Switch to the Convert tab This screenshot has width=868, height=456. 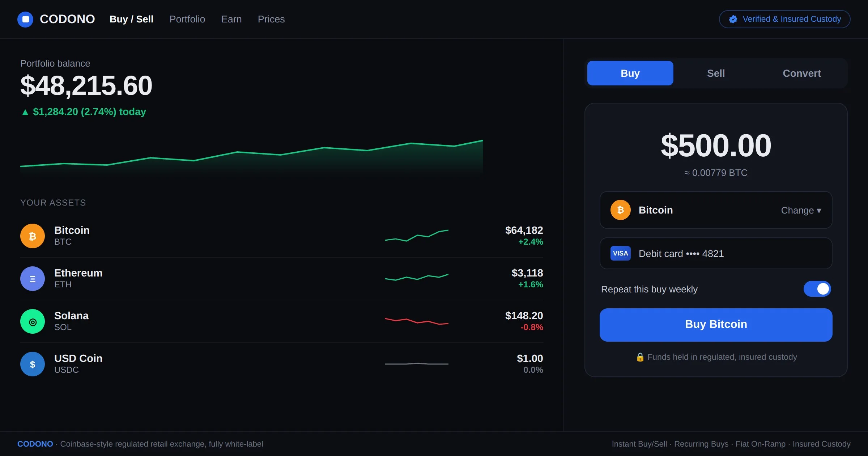click(x=802, y=73)
